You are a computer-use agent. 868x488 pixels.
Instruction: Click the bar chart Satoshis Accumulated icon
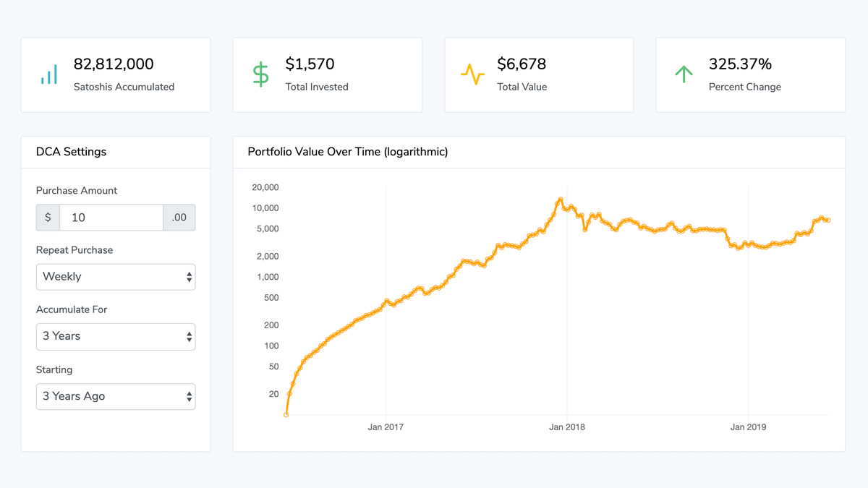48,74
